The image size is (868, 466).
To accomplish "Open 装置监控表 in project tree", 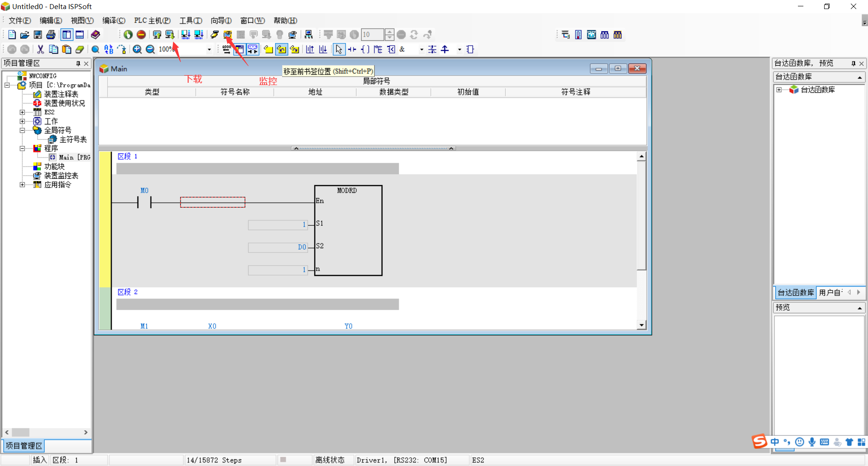I will [61, 176].
